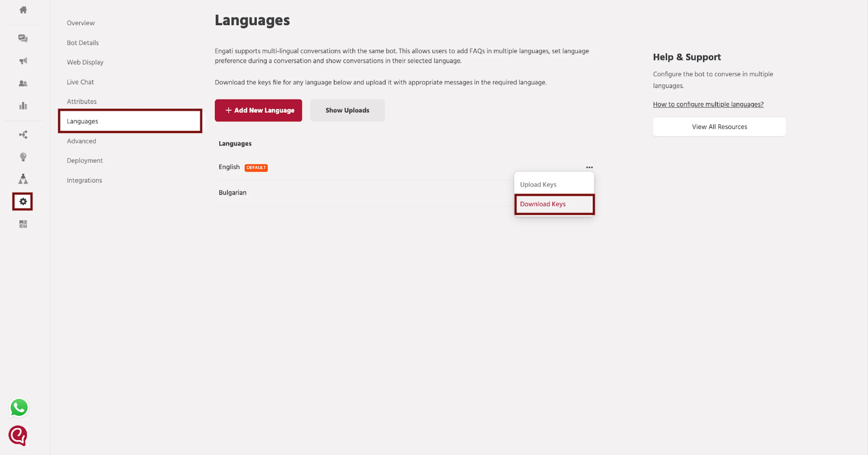Open the hierarchy person icon in sidebar
The width and height of the screenshot is (868, 455).
coord(23,179)
